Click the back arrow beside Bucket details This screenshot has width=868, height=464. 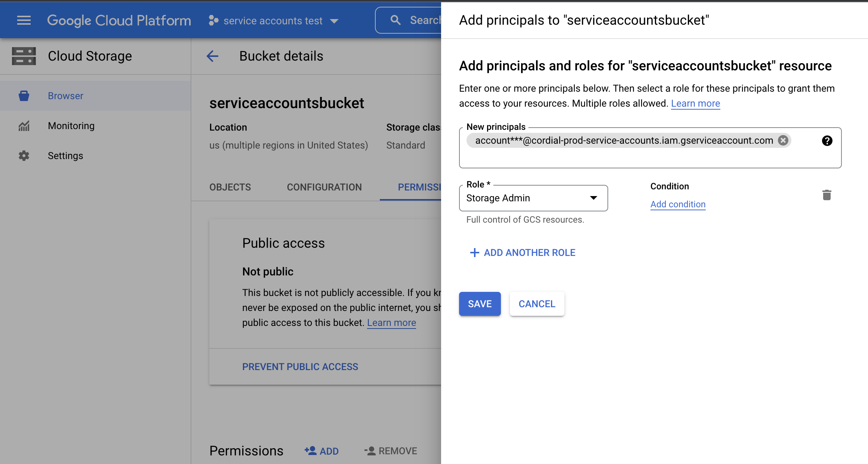212,56
